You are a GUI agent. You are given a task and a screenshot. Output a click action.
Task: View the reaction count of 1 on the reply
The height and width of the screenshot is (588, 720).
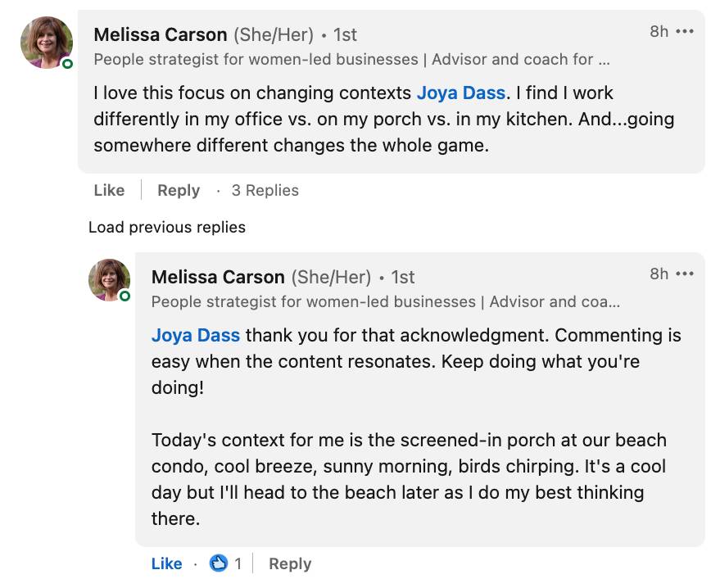click(x=238, y=563)
